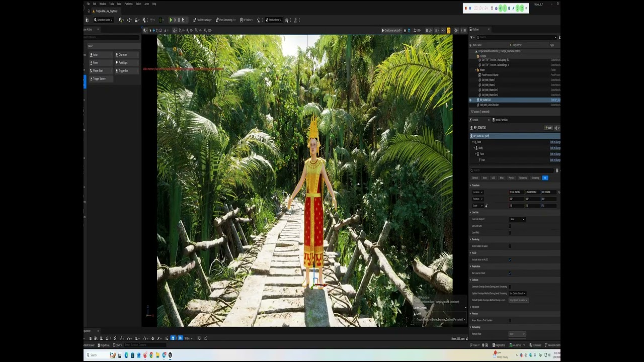Focus the Search Classes field
644x362 pixels.
click(112, 37)
